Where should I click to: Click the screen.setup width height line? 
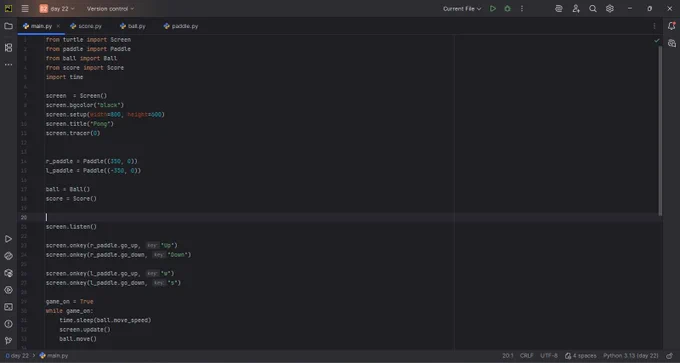105,114
